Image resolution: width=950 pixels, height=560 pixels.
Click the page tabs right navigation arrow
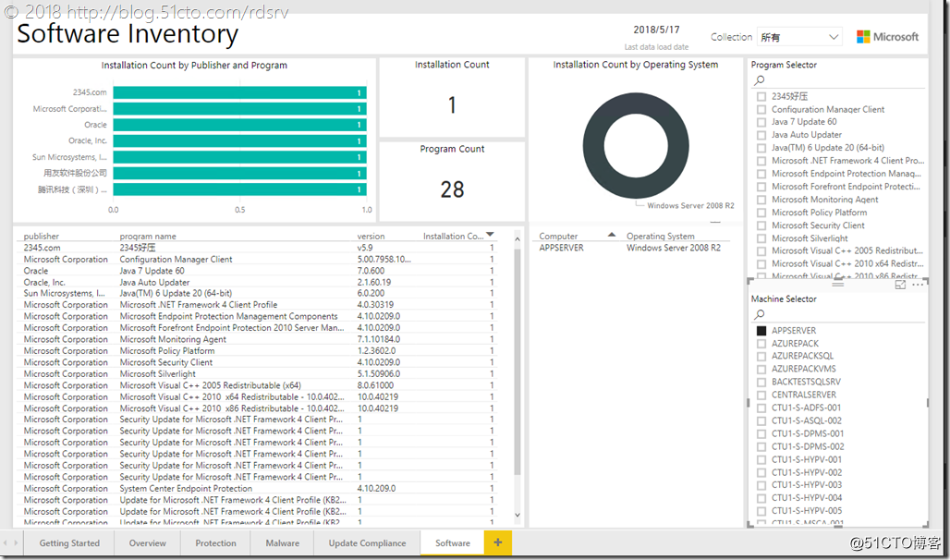(x=15, y=543)
